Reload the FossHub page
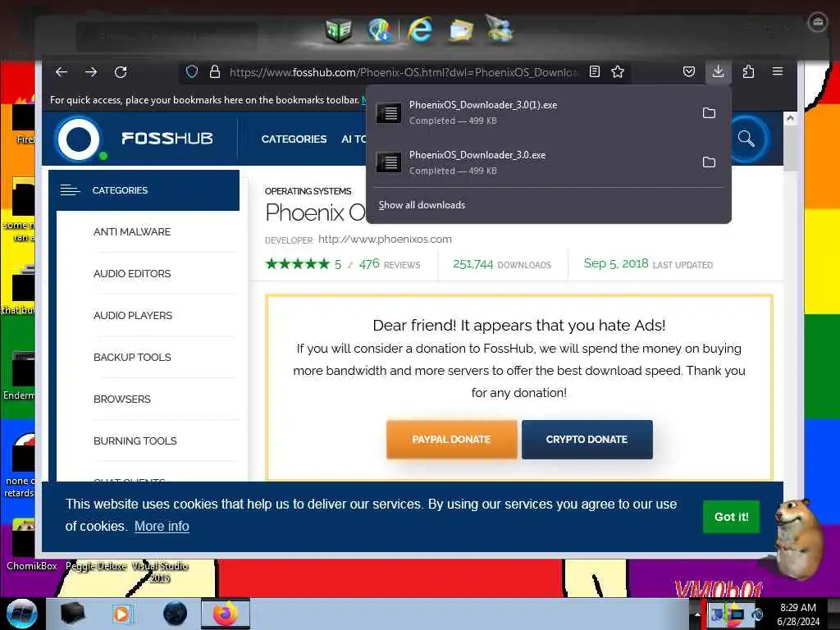Image resolution: width=840 pixels, height=630 pixels. (x=121, y=72)
